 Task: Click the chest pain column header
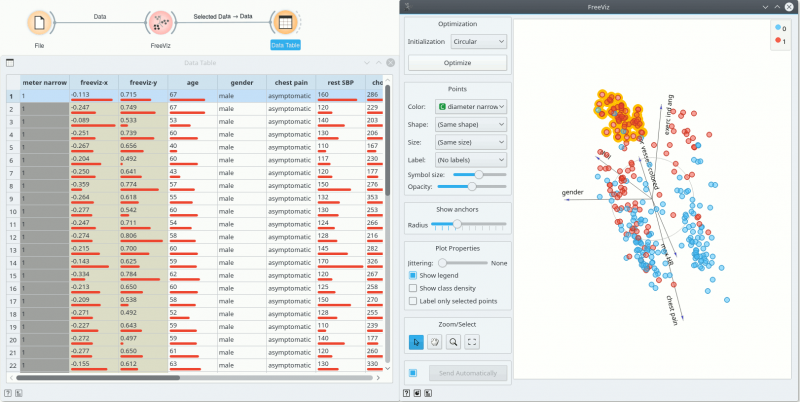(290, 82)
